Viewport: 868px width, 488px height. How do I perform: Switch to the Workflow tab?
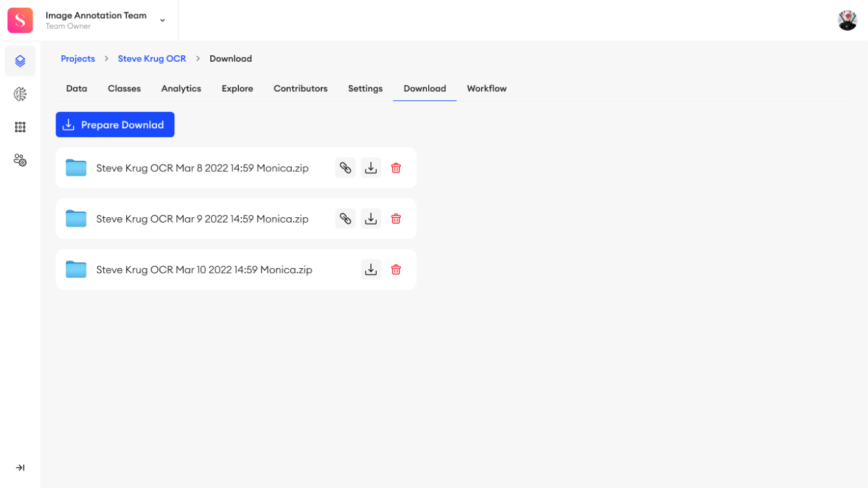tap(487, 88)
